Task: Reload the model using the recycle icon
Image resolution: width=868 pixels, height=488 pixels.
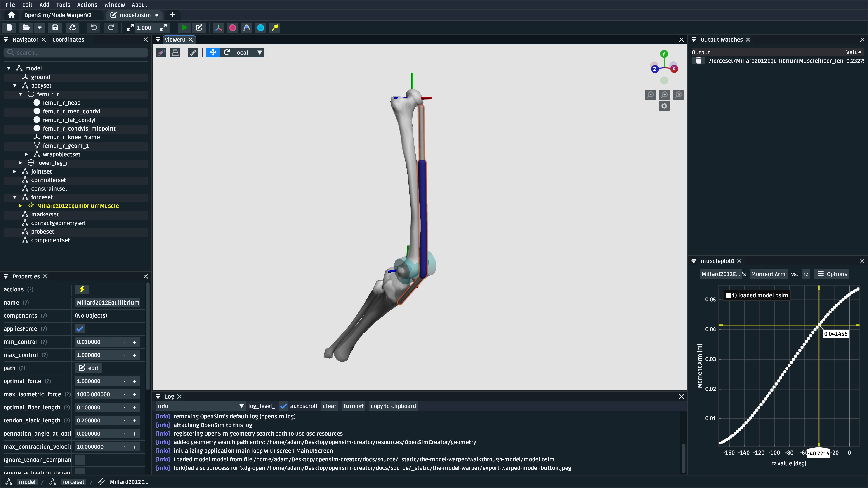Action: (72, 28)
